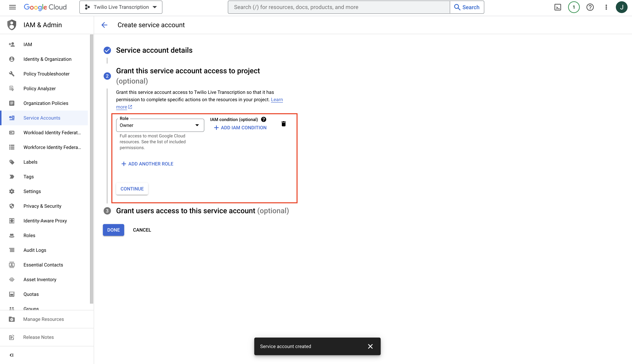Click the Service Accounts sidebar icon
632x364 pixels.
tap(12, 118)
